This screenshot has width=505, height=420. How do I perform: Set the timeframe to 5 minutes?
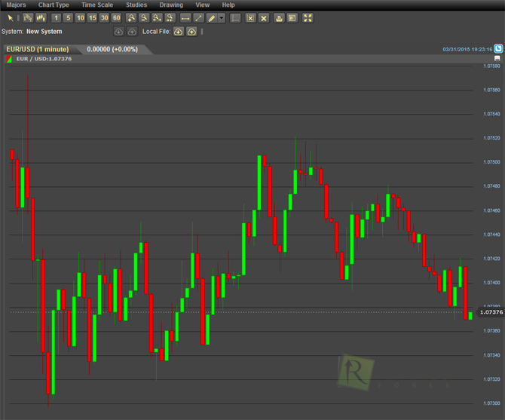coord(69,18)
